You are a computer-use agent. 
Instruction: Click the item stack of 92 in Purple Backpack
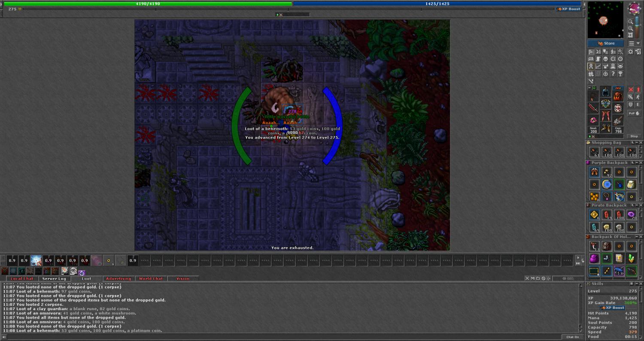tap(607, 172)
